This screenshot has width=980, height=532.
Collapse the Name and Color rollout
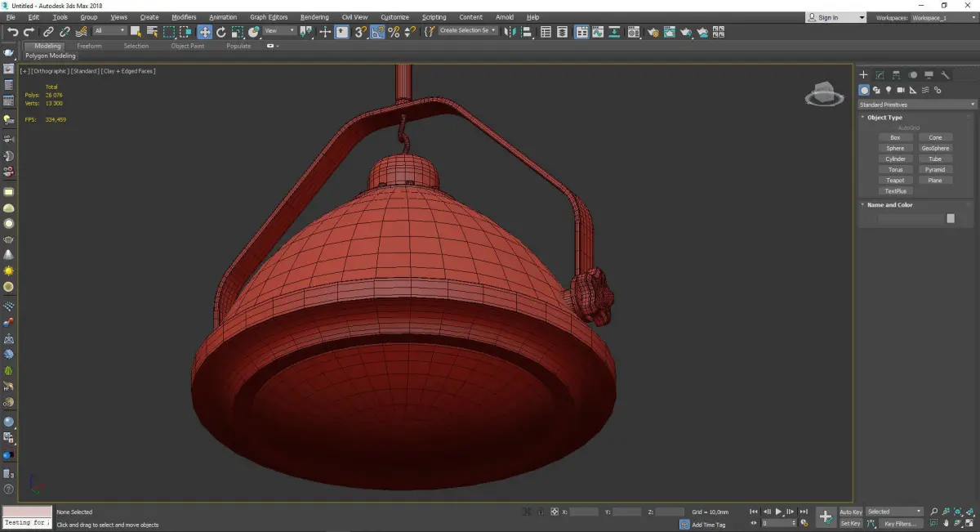[889, 205]
